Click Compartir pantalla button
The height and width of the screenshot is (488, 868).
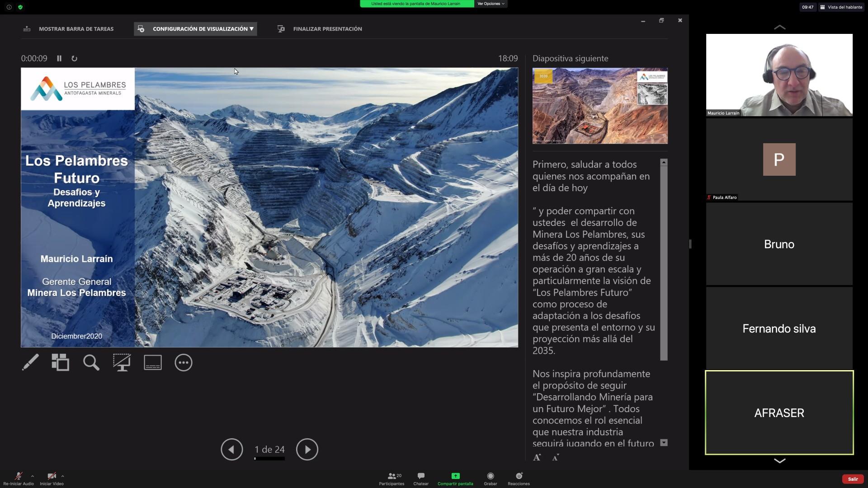[455, 479]
